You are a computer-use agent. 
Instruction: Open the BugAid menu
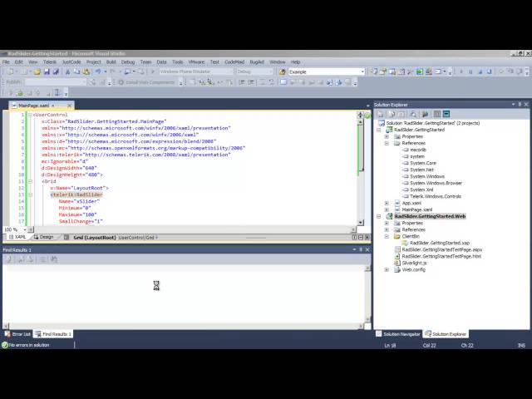point(257,62)
